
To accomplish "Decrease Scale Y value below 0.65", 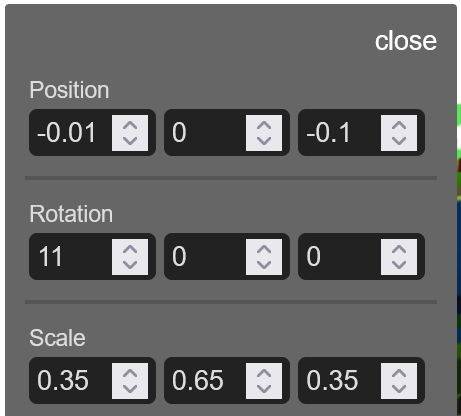I will pos(264,389).
